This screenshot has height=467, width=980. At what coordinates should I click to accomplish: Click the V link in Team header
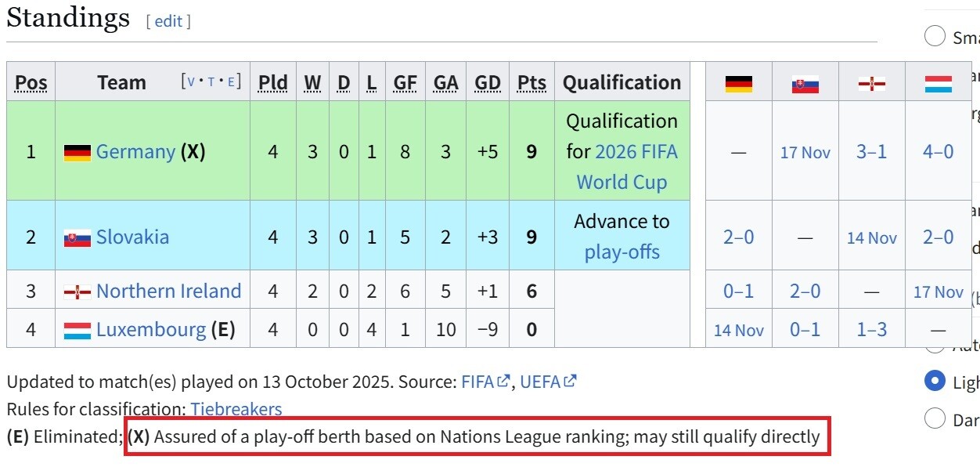pyautogui.click(x=192, y=81)
